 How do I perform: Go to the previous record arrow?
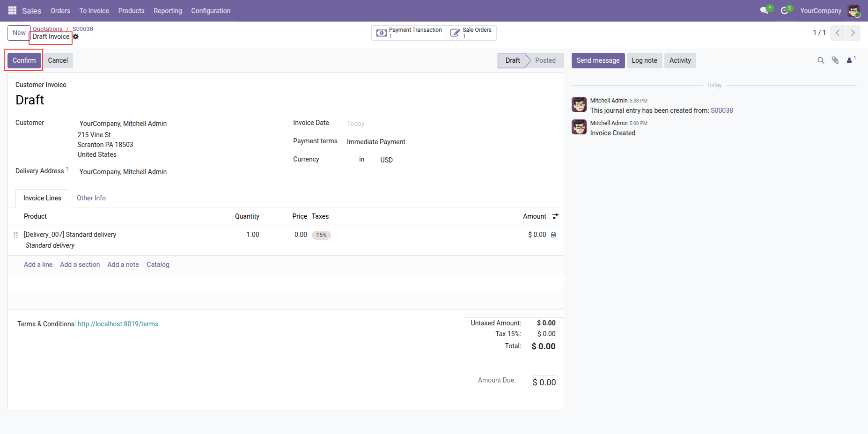click(838, 33)
